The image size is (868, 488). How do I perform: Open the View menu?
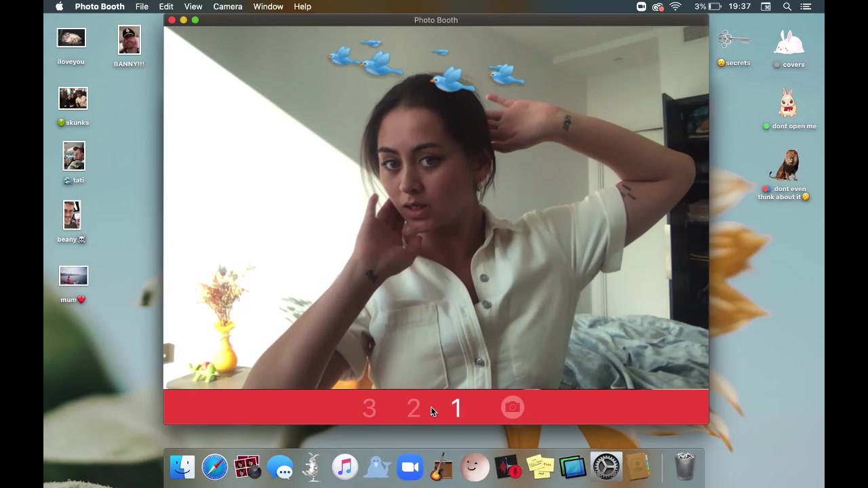pos(193,7)
